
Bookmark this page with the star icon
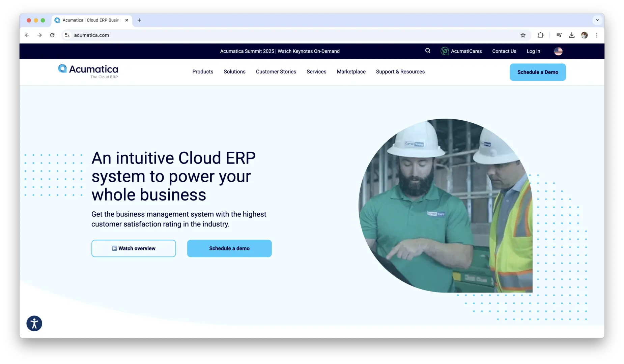point(523,35)
